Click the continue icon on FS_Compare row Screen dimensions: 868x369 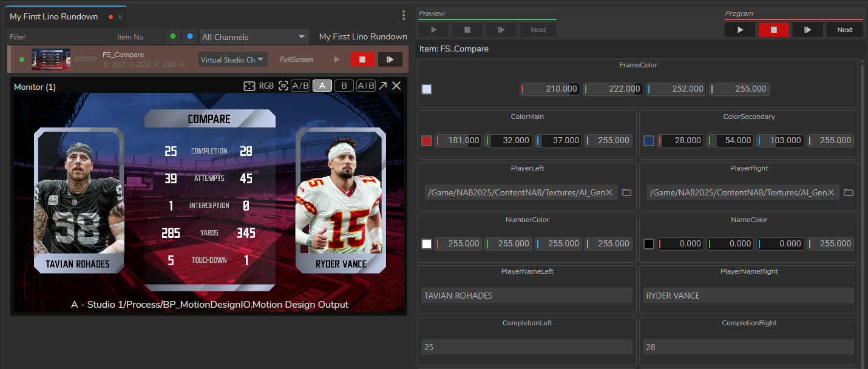tap(390, 59)
